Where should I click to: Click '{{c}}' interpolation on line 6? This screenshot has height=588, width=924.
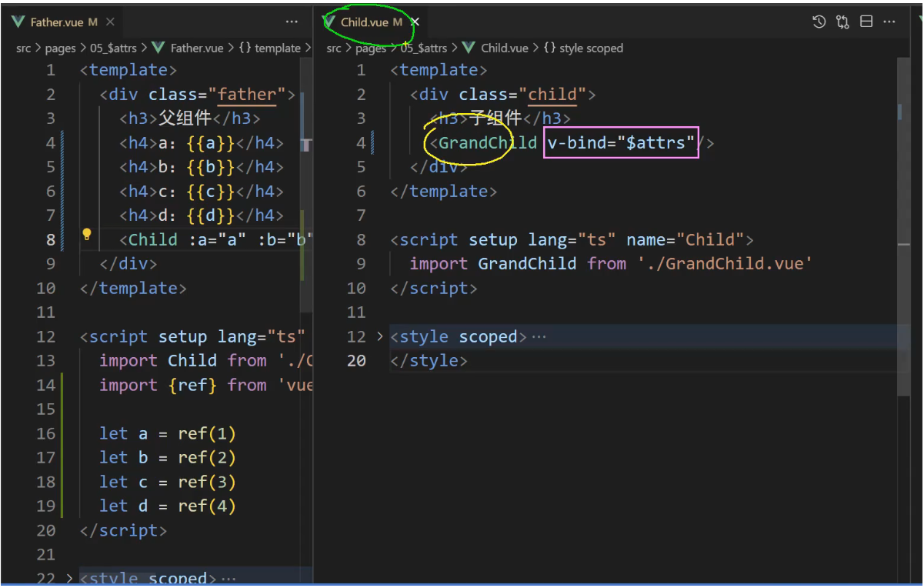click(x=210, y=191)
